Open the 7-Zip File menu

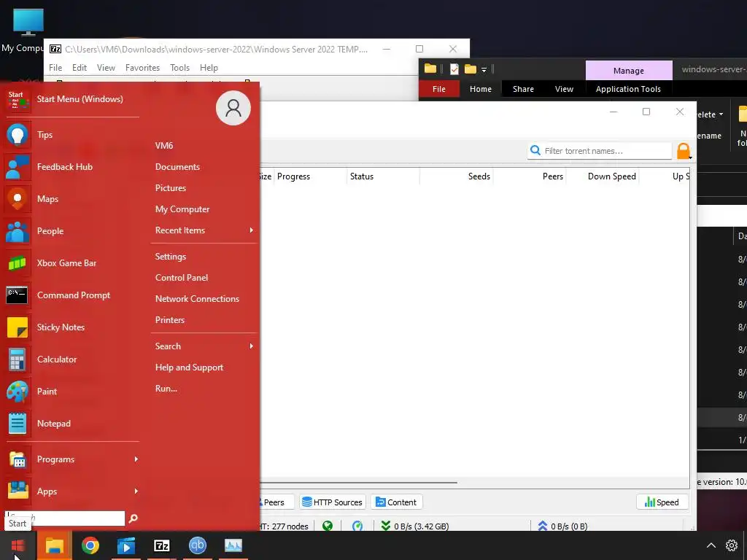55,68
